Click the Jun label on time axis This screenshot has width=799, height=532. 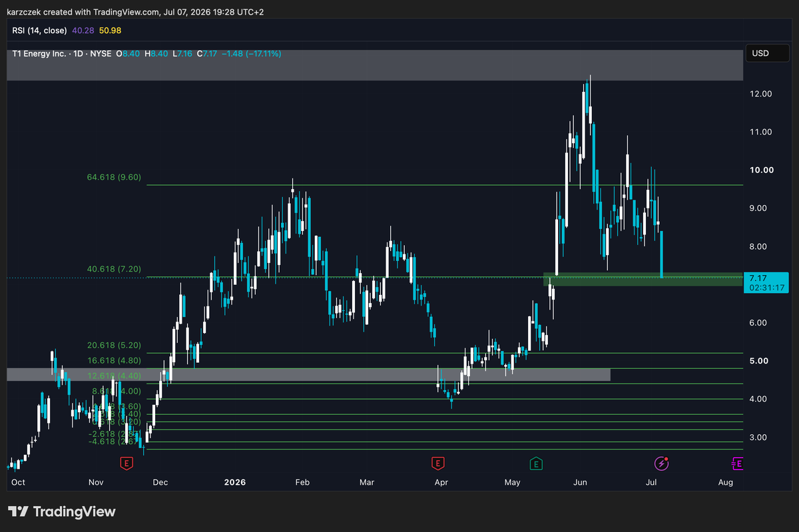point(581,482)
